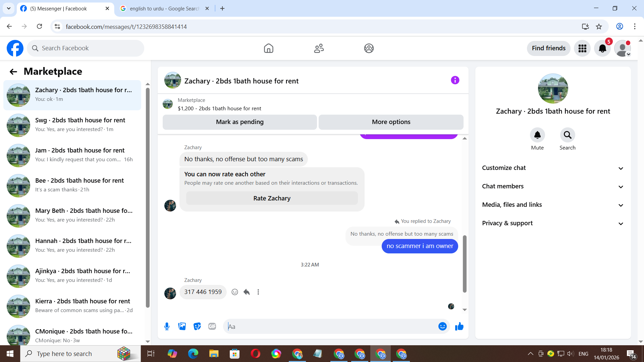Image resolution: width=644 pixels, height=362 pixels.
Task: Open the sticker picker icon
Action: tap(197, 326)
